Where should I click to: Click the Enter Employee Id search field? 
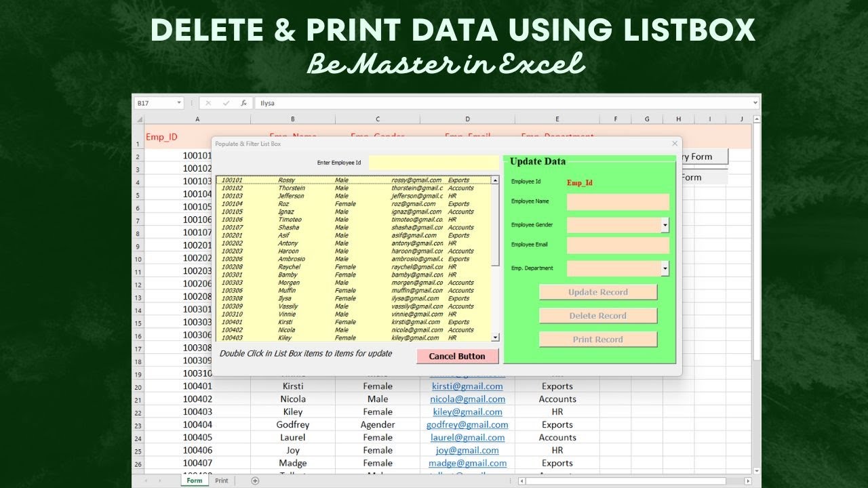click(x=434, y=163)
